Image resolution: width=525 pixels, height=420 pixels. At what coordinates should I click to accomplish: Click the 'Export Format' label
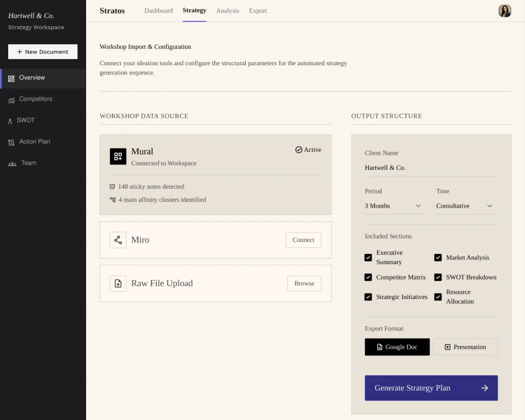(384, 329)
